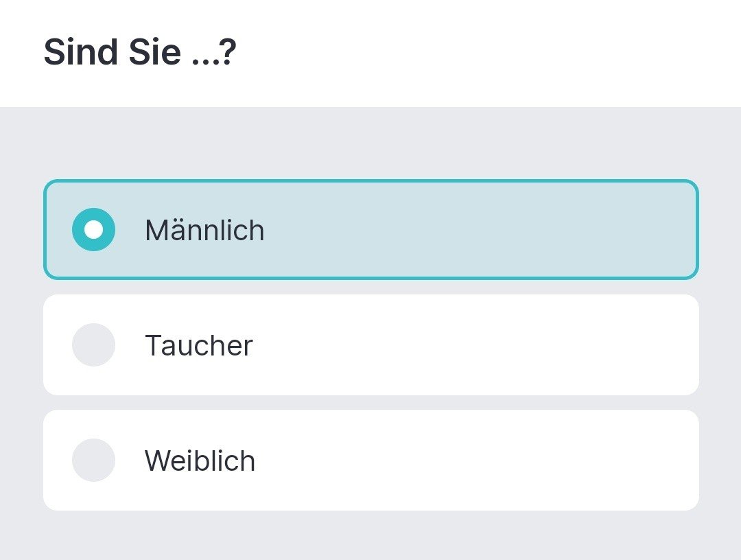The image size is (741, 560).
Task: Choose the Weiblich option card
Action: point(370,460)
